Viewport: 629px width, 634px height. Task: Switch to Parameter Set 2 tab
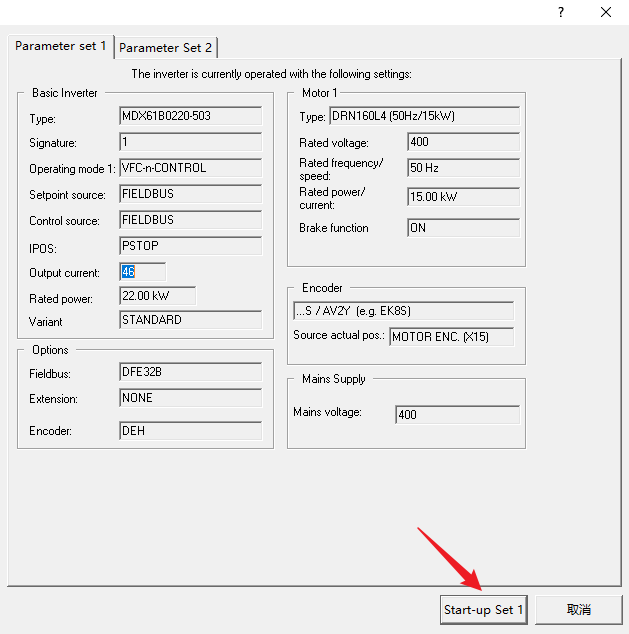click(x=166, y=47)
